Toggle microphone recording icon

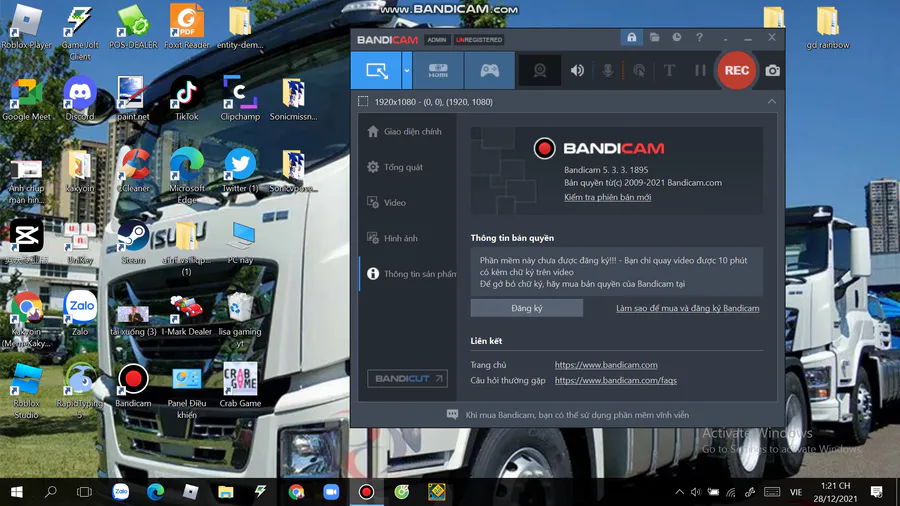[607, 71]
